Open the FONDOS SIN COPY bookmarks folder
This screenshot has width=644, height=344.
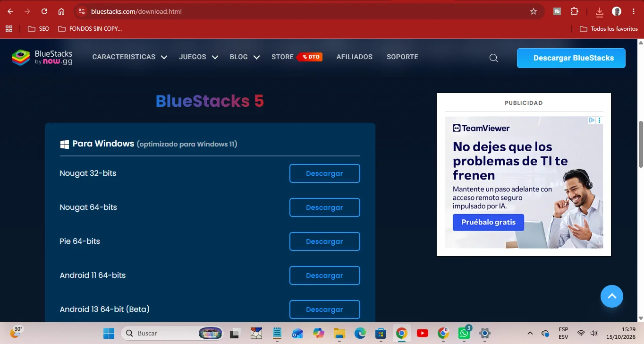tap(90, 29)
